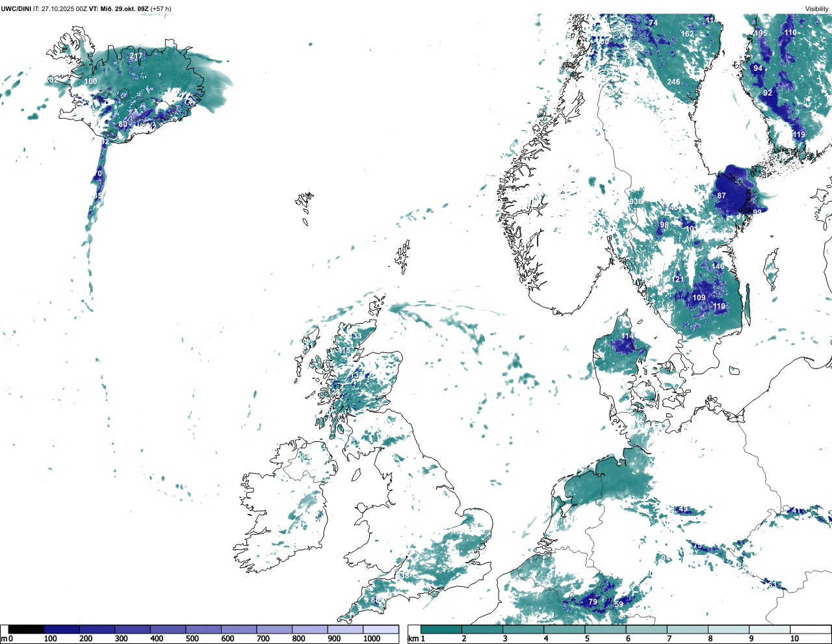Click visibility value '87' in the dark blue patch
The height and width of the screenshot is (644, 832).
[x=721, y=196]
